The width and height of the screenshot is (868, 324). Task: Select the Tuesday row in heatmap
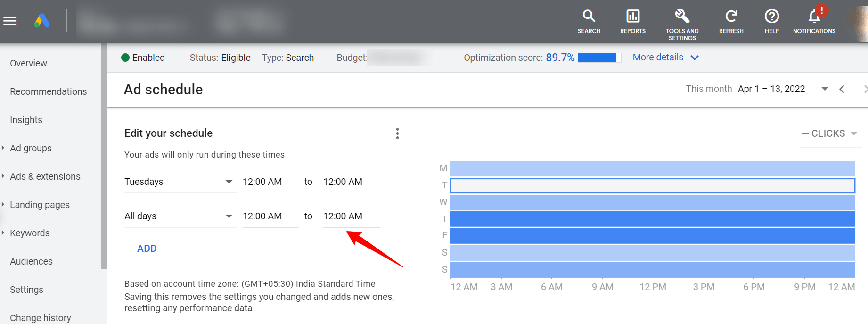pos(652,185)
